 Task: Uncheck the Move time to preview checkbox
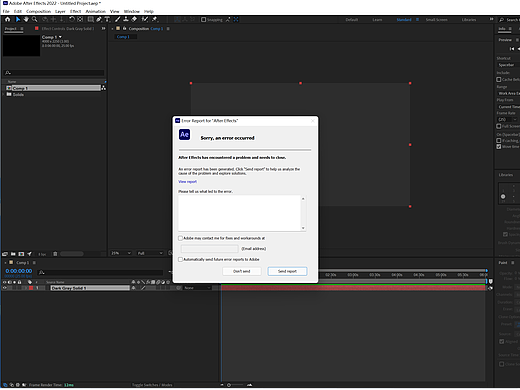(x=499, y=147)
